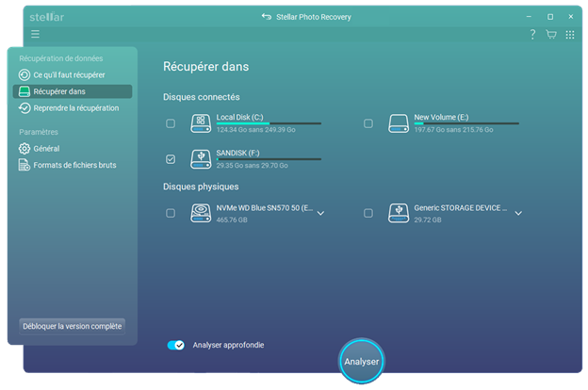588x390 pixels.
Task: Minimize the Stellar Photo Recovery window
Action: point(529,17)
